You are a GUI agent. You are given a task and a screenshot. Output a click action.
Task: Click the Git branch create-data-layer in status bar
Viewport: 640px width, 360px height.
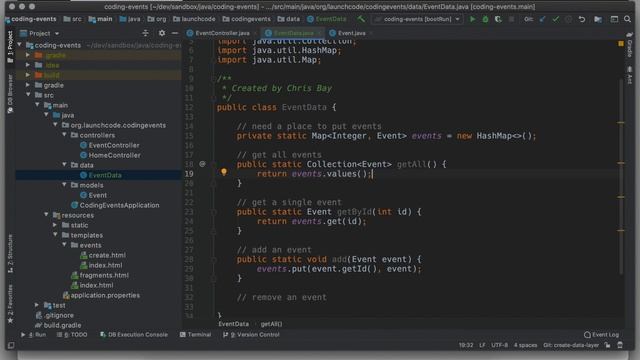(571, 345)
